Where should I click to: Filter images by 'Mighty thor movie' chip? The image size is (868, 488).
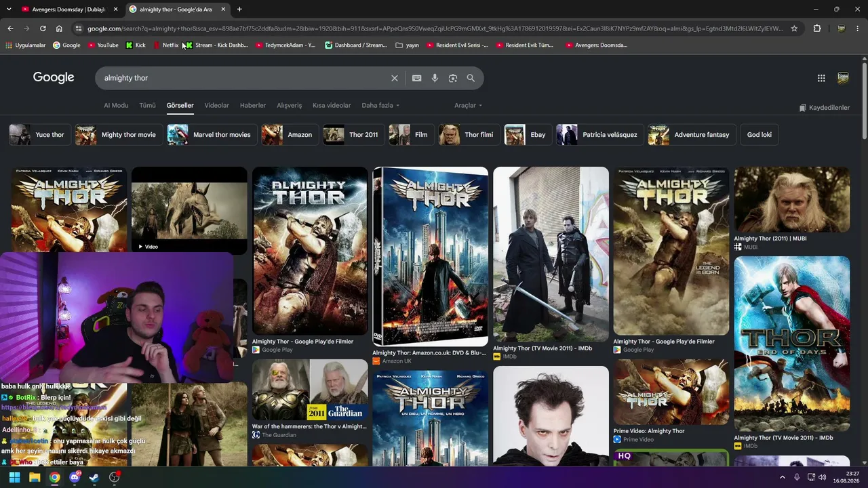tap(118, 135)
